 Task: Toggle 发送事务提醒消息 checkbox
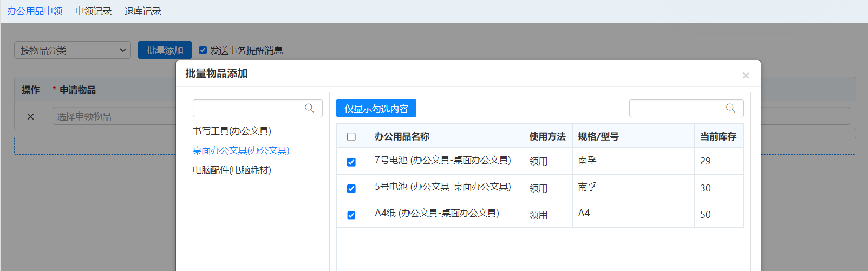(203, 50)
